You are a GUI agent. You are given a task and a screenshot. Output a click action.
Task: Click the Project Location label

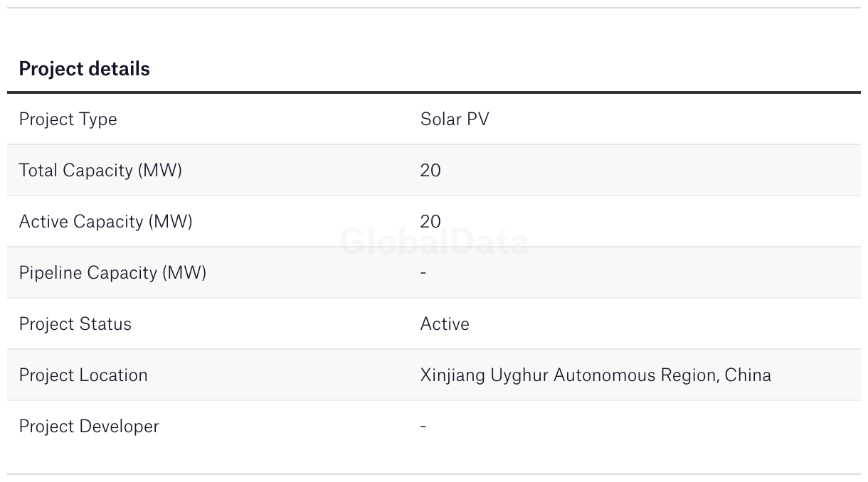click(83, 375)
